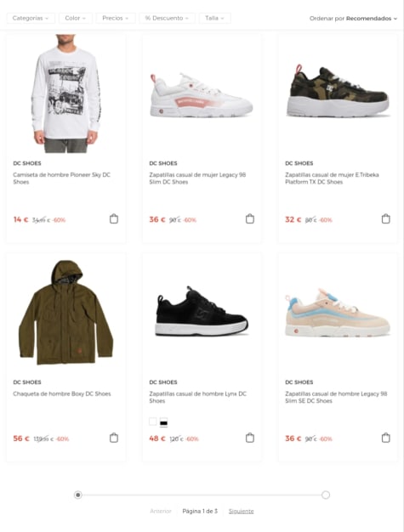Click the right handle of the pagination slider
This screenshot has height=532, width=404.
coord(326,495)
